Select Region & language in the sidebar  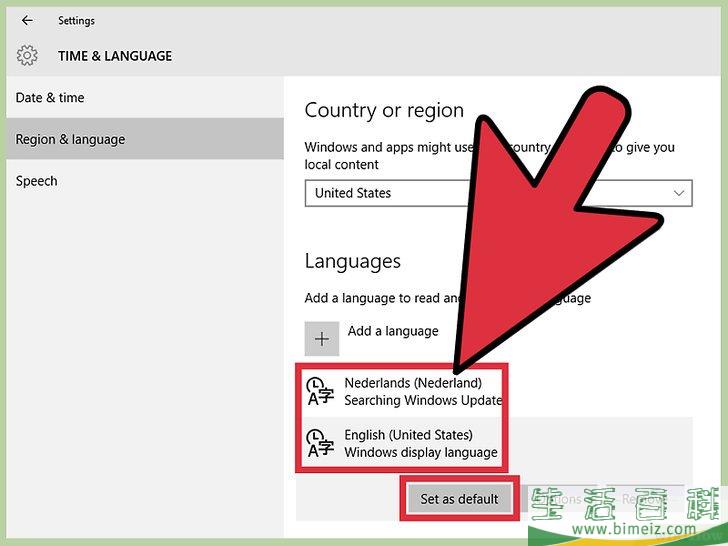[145, 139]
